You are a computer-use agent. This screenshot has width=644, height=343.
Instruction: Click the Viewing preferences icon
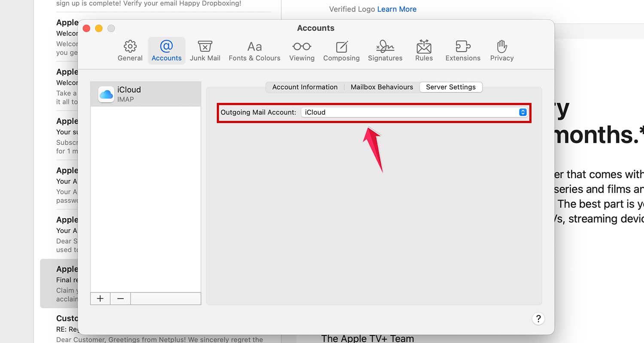[302, 50]
